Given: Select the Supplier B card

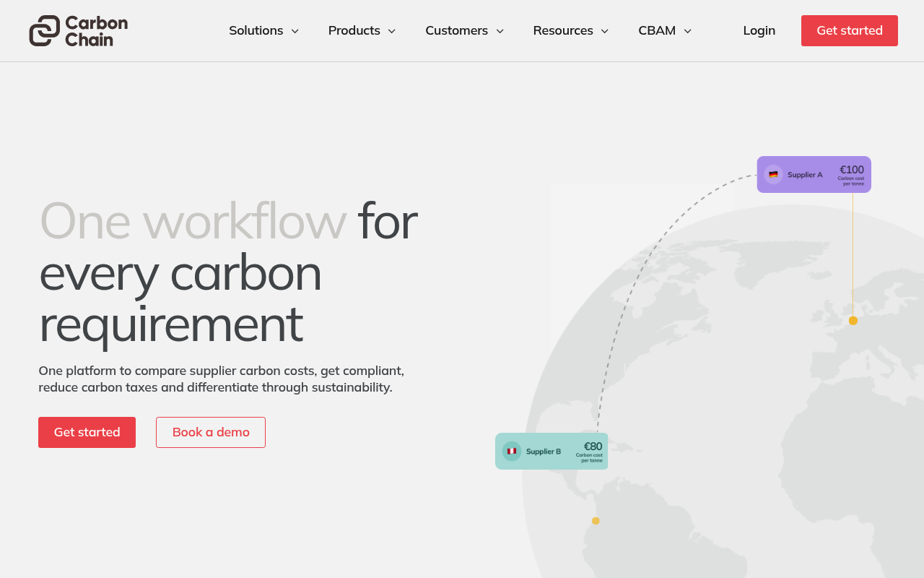Looking at the screenshot, I should tap(552, 452).
